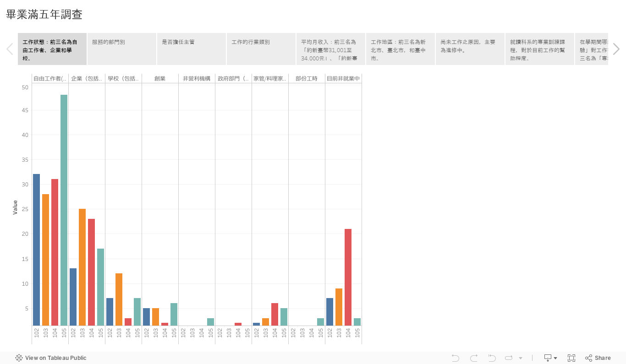Select the orange 103 bar under 自由工作者
The height and width of the screenshot is (364, 626).
(45, 260)
